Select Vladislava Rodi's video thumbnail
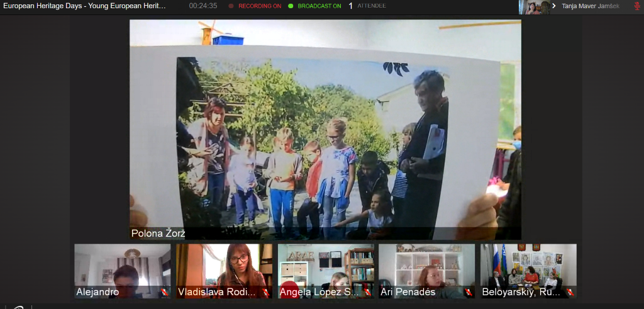Image resolution: width=644 pixels, height=309 pixels. 225,271
